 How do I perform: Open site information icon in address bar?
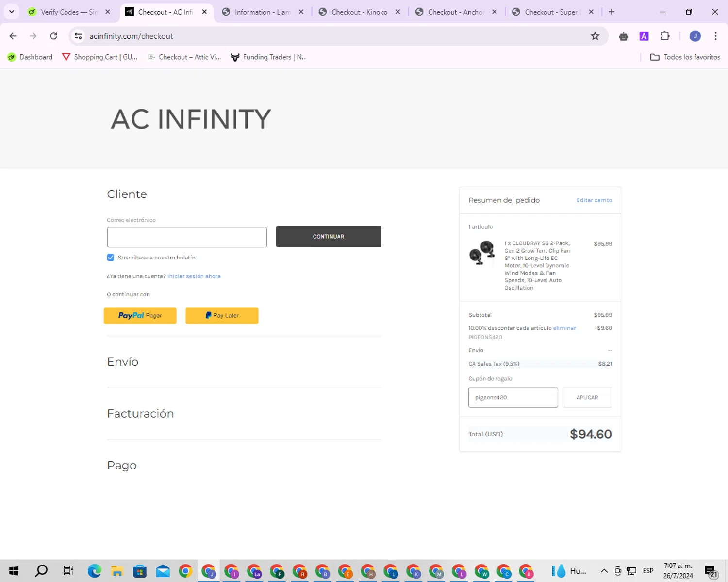[78, 36]
